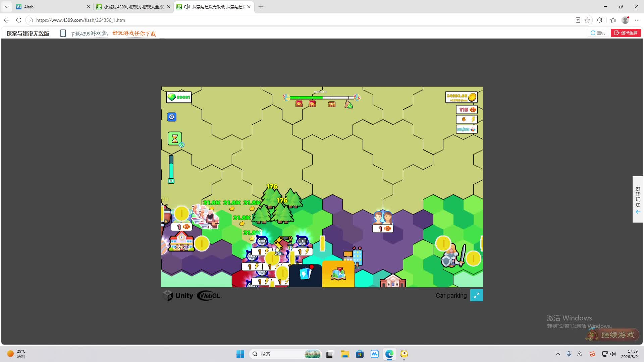
Task: Go back to the previous page
Action: click(x=7, y=20)
